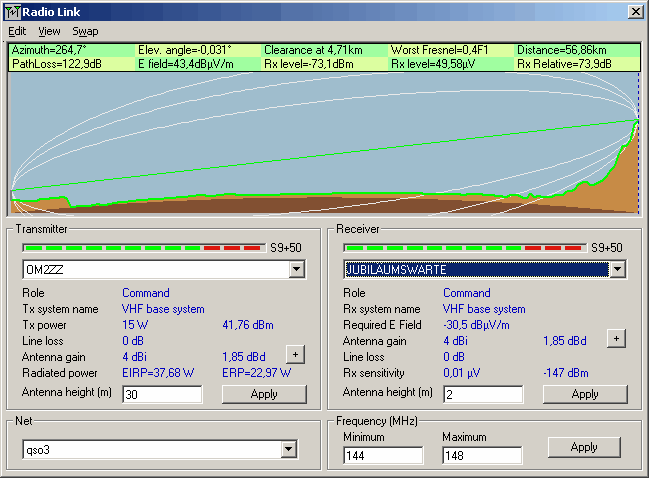Click the Rx Relative=73,9dB readout
Image resolution: width=649 pixels, height=478 pixels.
564,64
